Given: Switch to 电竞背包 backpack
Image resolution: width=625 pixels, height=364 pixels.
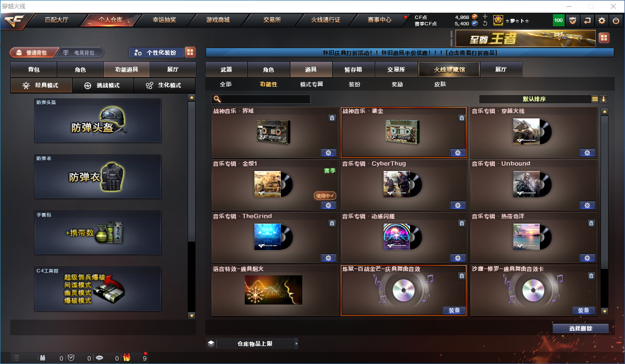Looking at the screenshot, I should (x=80, y=53).
